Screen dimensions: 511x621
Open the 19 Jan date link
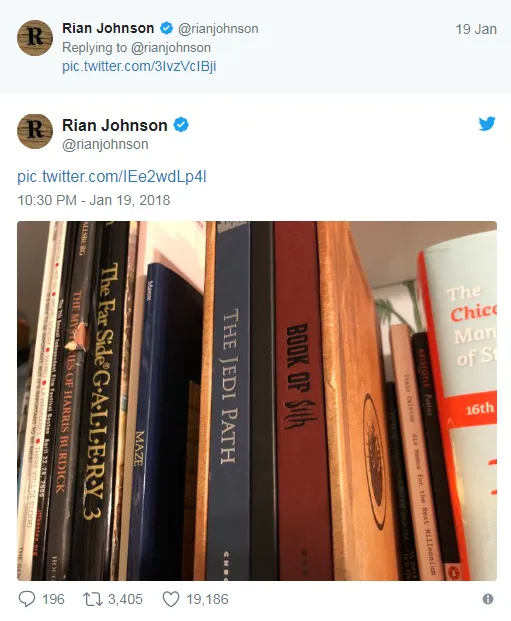[476, 29]
